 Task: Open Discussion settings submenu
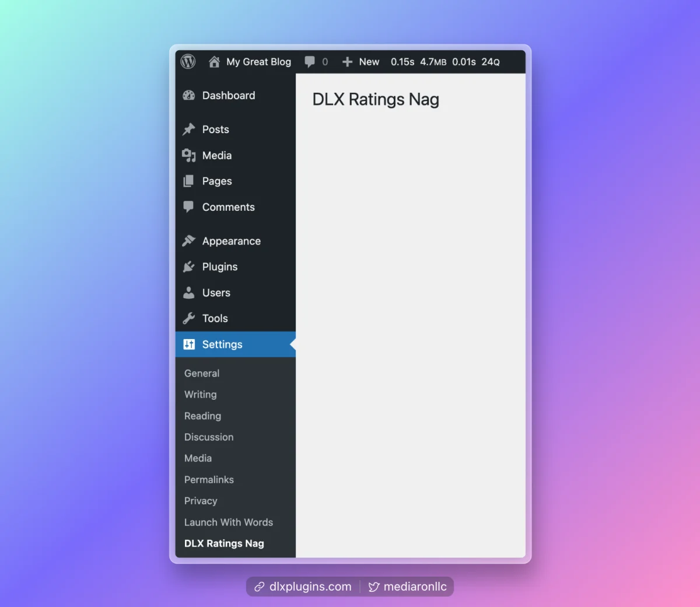click(x=209, y=437)
